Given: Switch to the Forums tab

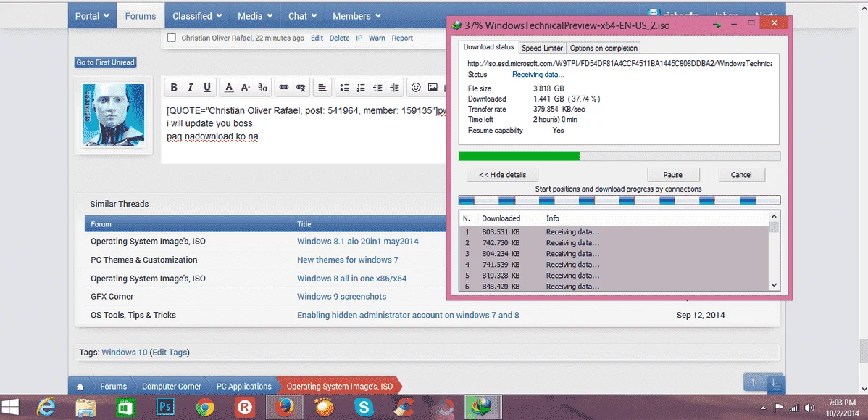Looking at the screenshot, I should point(141,16).
